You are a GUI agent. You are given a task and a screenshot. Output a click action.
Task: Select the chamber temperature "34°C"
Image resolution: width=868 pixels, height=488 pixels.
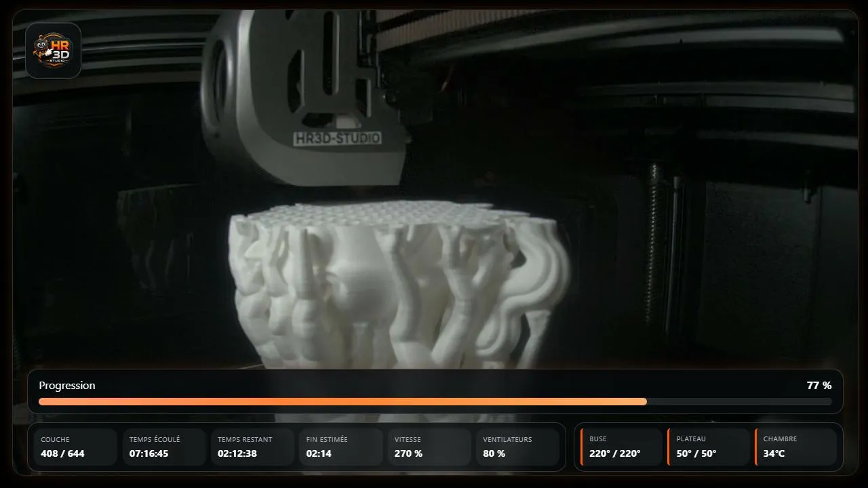[774, 453]
